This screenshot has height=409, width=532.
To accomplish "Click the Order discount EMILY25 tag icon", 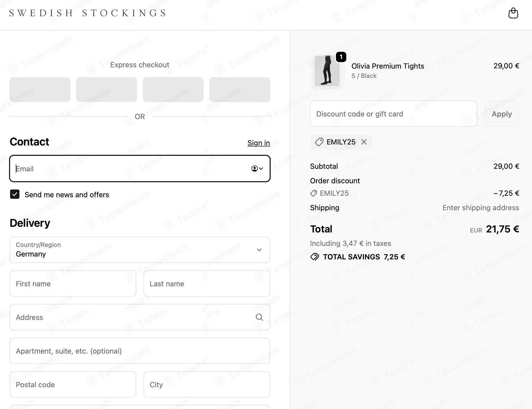I will 314,193.
